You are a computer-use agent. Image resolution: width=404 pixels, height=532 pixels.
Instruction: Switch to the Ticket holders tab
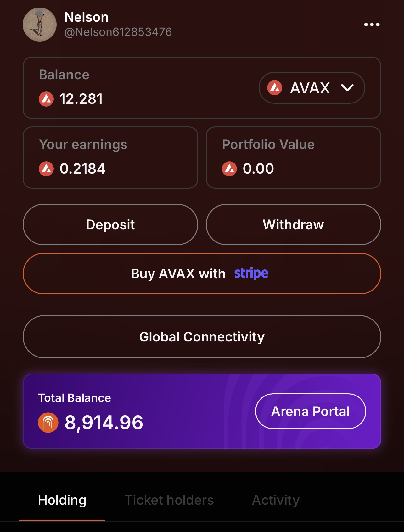pyautogui.click(x=169, y=500)
